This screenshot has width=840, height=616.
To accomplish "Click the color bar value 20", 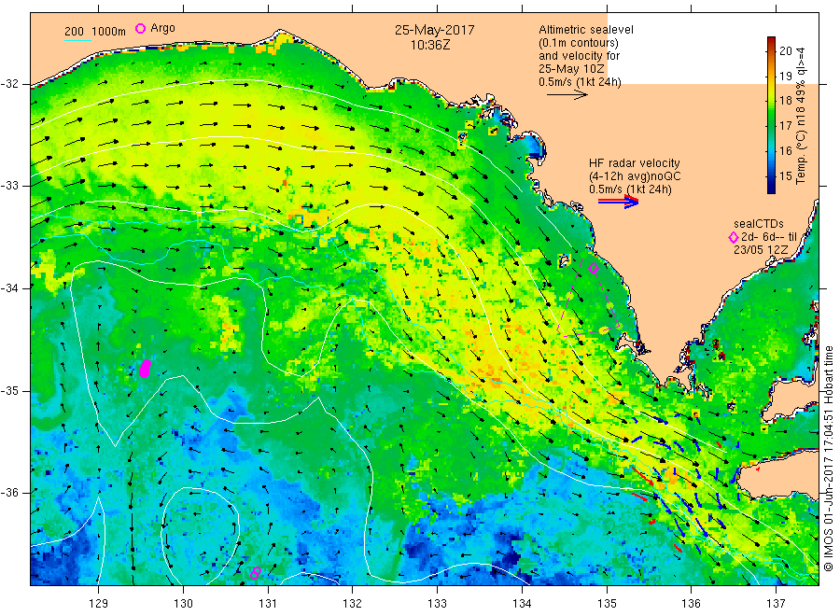I will pos(785,51).
